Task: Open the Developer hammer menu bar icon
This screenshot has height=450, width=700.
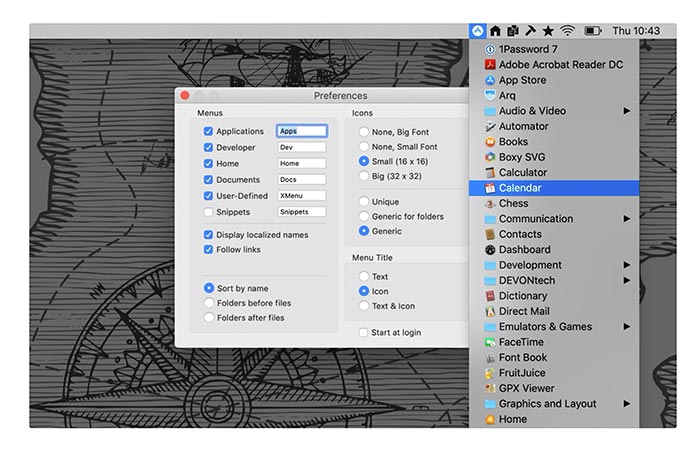Action: (530, 31)
